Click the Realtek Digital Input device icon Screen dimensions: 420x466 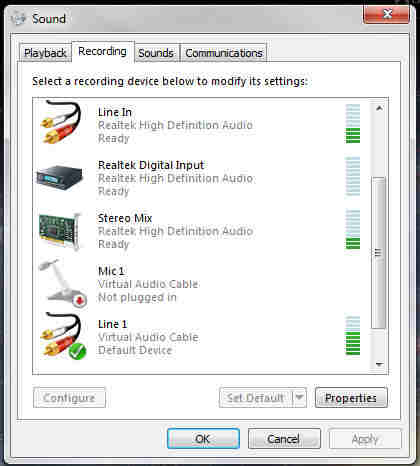click(60, 177)
